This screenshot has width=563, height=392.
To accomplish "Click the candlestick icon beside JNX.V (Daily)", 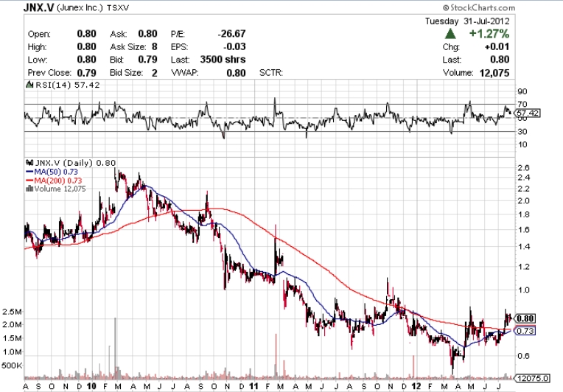I will click(29, 163).
